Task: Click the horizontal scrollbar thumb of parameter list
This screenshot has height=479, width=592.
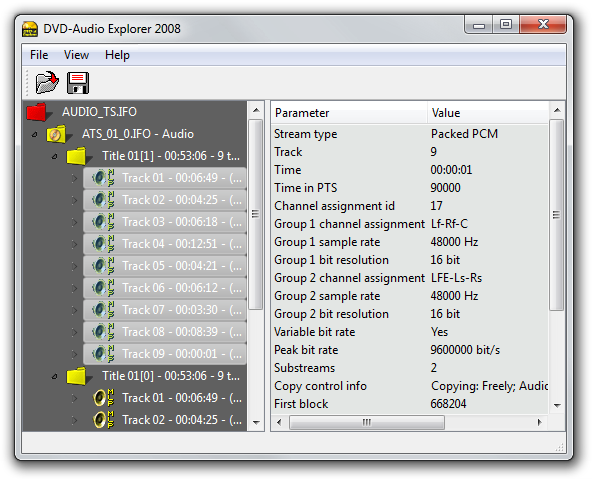Action: click(x=367, y=422)
